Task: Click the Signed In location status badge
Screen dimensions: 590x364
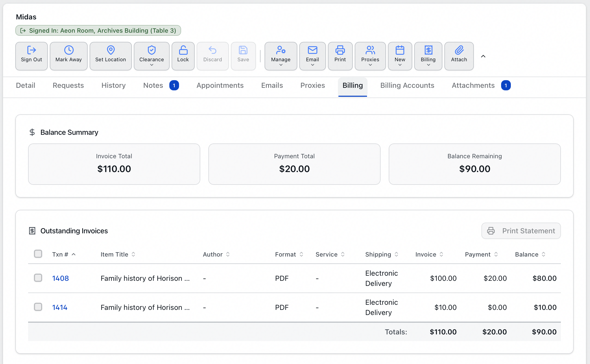Action: pos(98,31)
